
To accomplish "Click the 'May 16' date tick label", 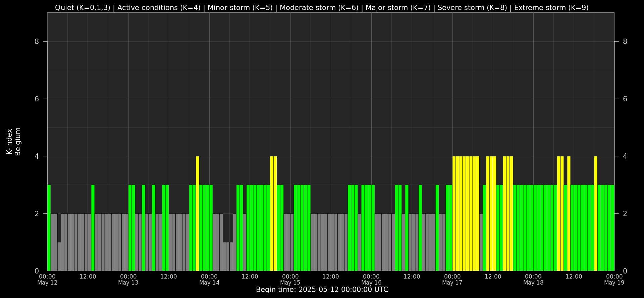I will 371,283.
